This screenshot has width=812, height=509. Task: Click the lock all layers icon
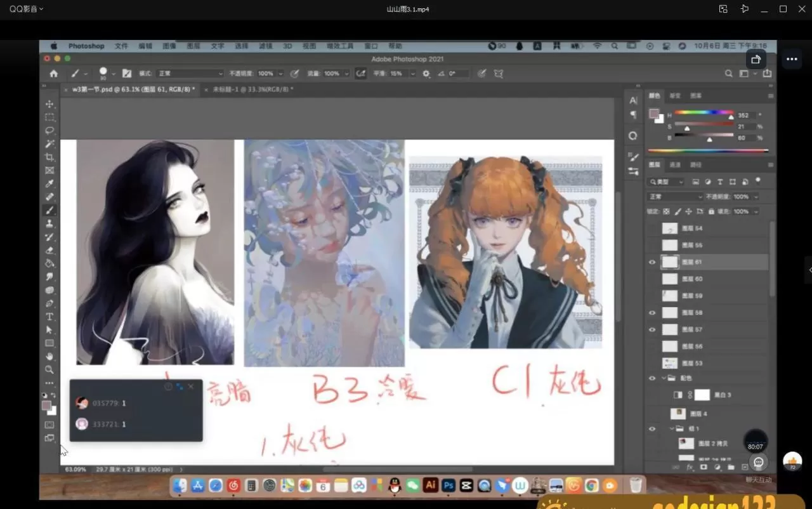click(x=711, y=211)
